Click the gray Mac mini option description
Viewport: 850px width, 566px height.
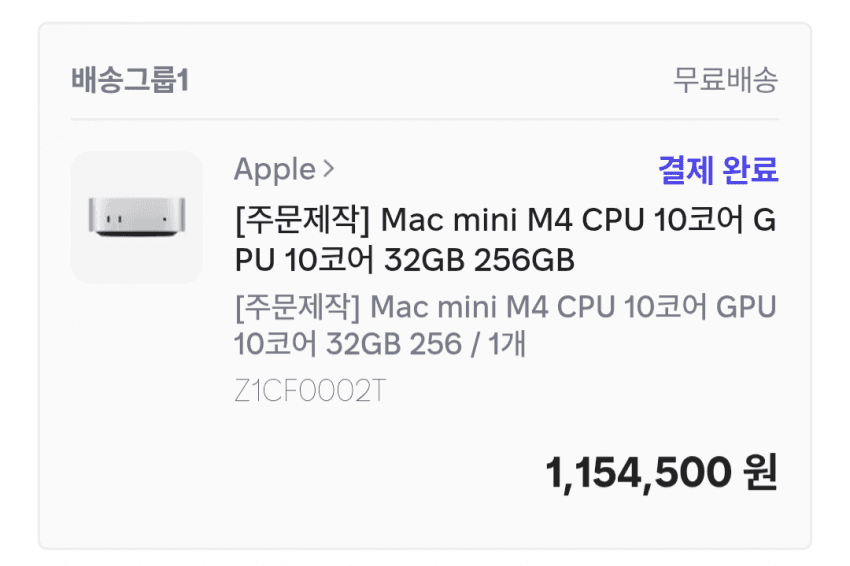(504, 324)
